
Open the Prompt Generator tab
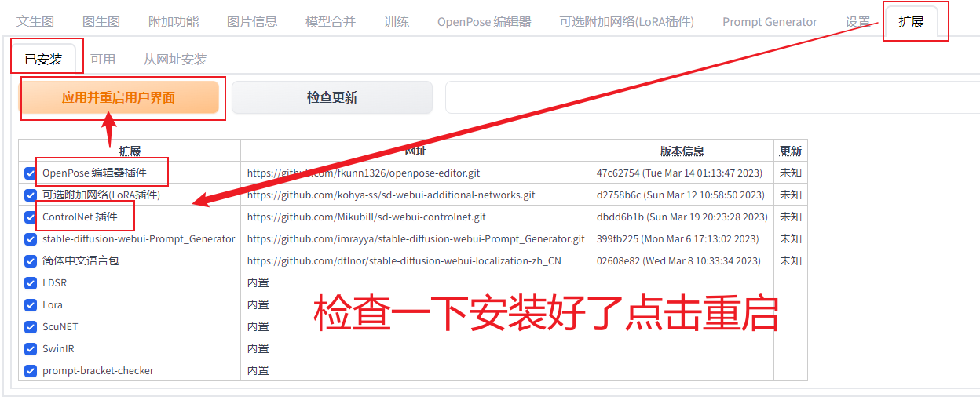(x=770, y=21)
